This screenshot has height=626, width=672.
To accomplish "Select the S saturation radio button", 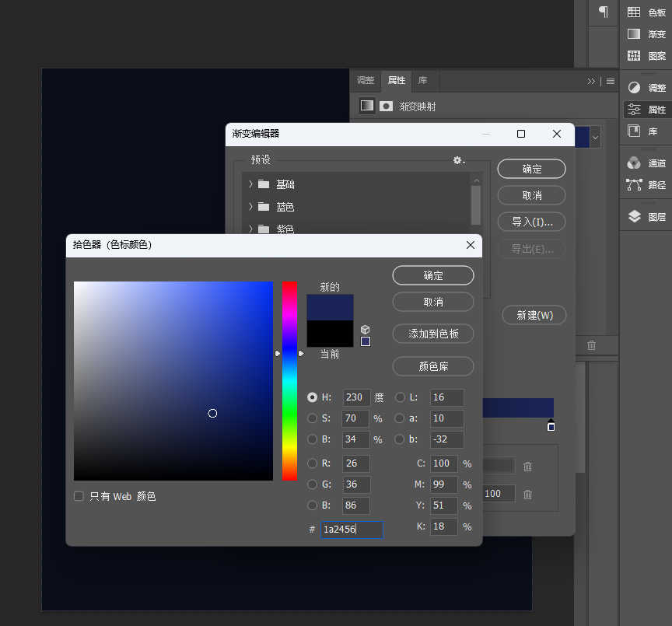I will pos(313,418).
